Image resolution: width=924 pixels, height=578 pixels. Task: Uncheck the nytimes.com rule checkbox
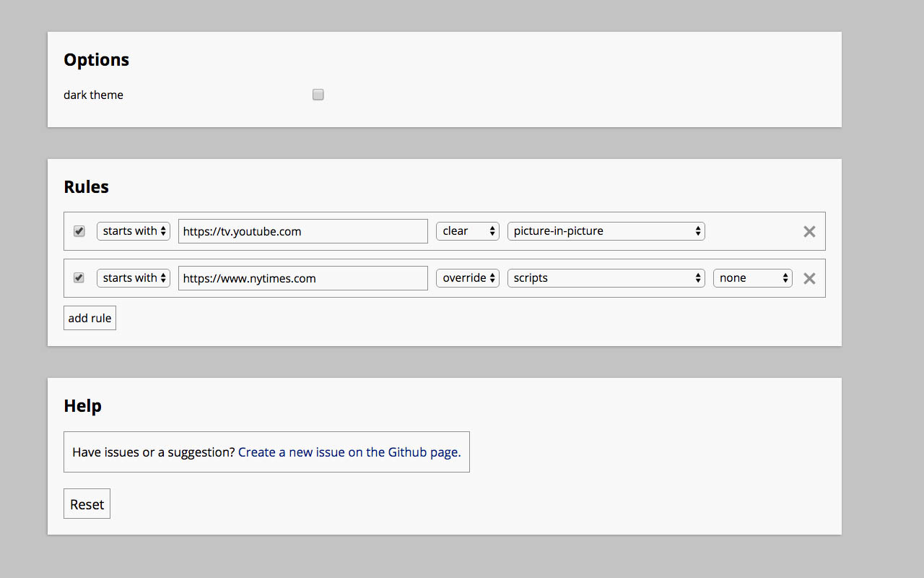click(x=79, y=278)
